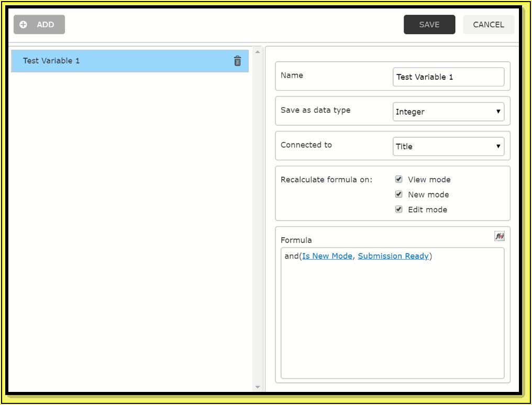This screenshot has height=405, width=532.
Task: Delete Test Variable 1 using trash icon
Action: pos(237,61)
